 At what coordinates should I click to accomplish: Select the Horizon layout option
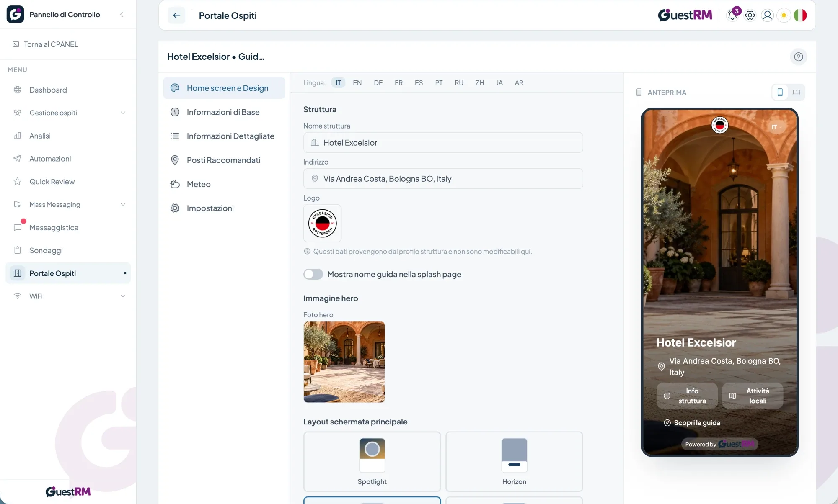coord(514,462)
